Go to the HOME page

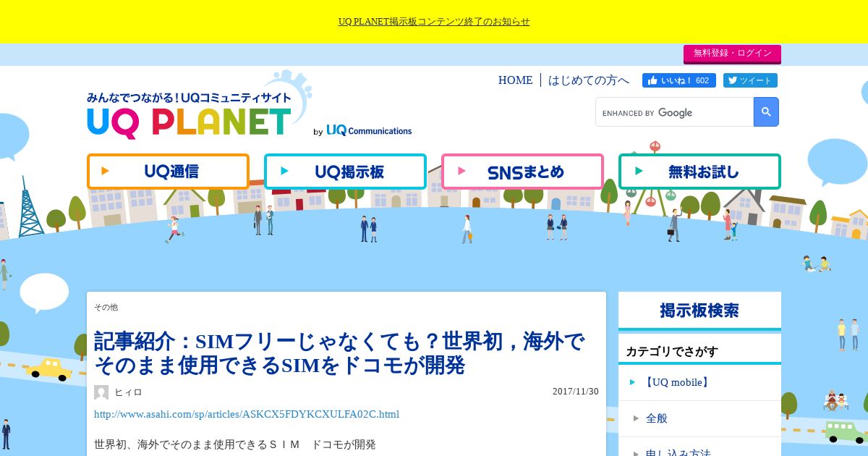click(515, 80)
